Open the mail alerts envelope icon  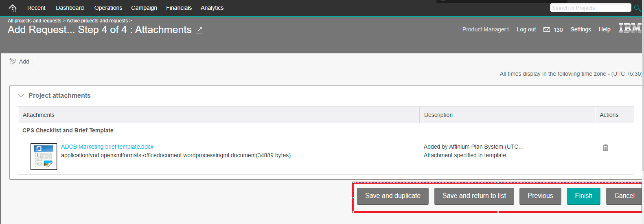point(547,30)
